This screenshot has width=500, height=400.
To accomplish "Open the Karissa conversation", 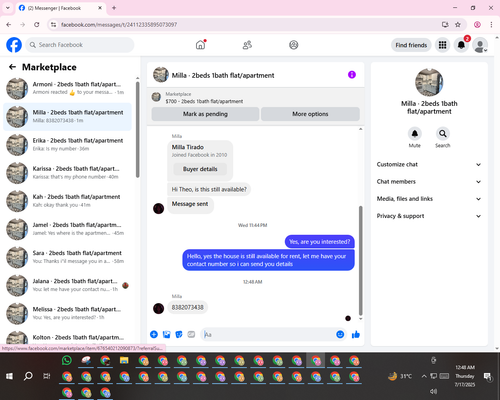I will [67, 173].
